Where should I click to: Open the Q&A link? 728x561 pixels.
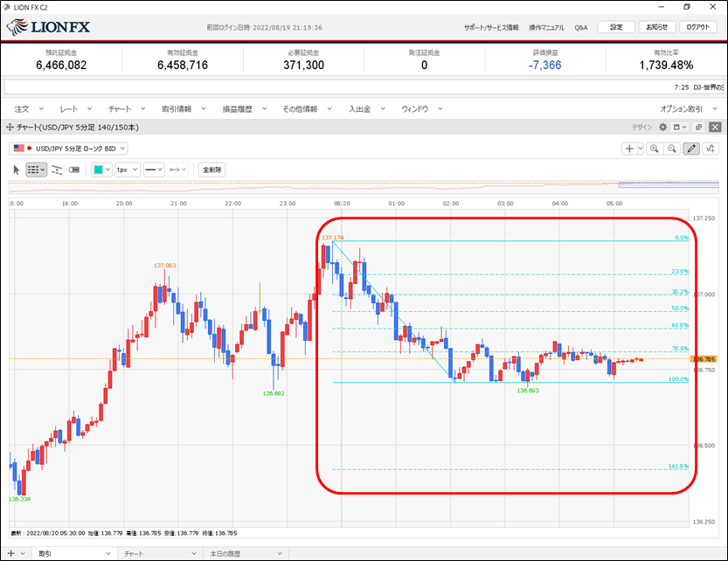tap(581, 28)
